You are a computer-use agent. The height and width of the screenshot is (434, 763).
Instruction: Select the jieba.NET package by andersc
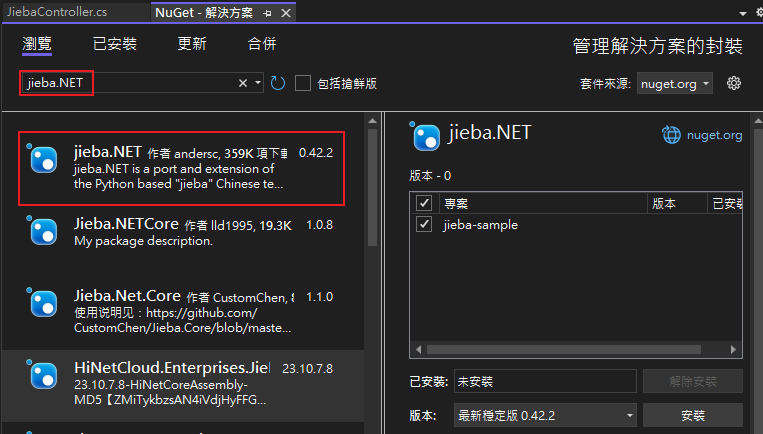point(182,168)
